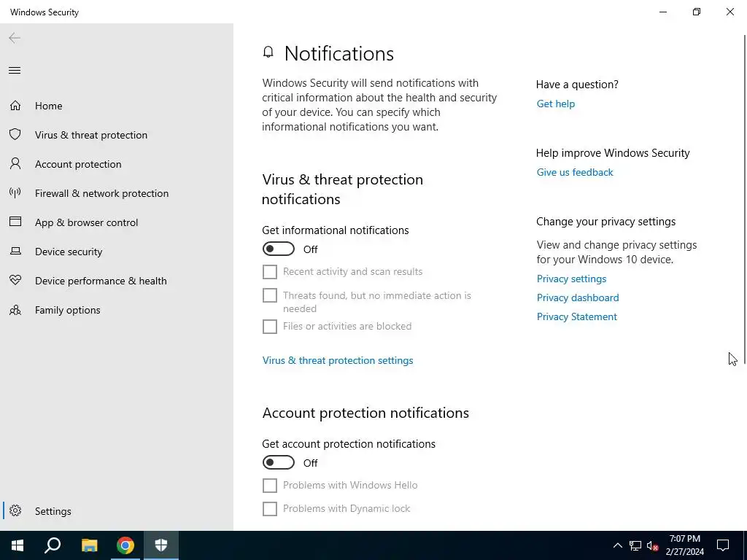Check Problems with Windows Hello

click(270, 485)
